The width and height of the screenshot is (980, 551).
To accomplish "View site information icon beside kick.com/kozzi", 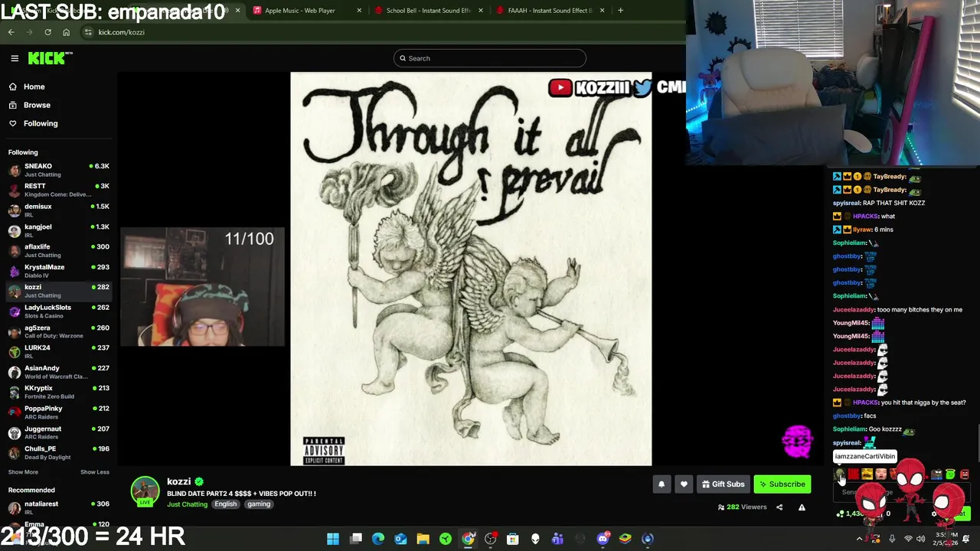I will coord(88,32).
